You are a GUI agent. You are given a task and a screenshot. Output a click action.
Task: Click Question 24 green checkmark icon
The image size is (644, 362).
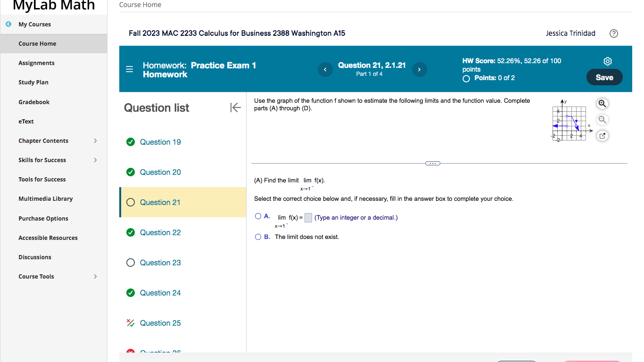[x=131, y=293]
